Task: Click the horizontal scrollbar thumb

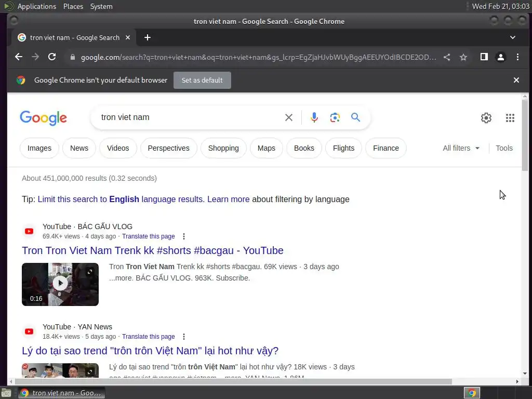Action: click(233, 382)
